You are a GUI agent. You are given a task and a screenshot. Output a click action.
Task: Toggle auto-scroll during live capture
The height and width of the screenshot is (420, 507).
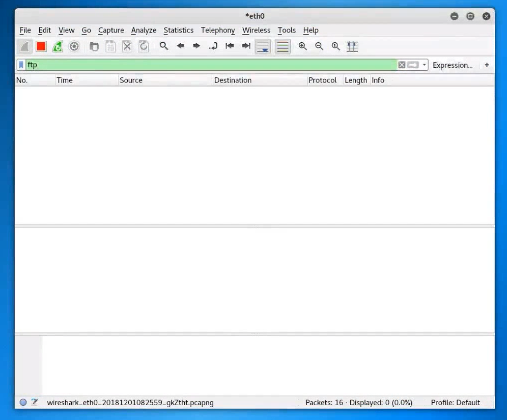[x=263, y=46]
